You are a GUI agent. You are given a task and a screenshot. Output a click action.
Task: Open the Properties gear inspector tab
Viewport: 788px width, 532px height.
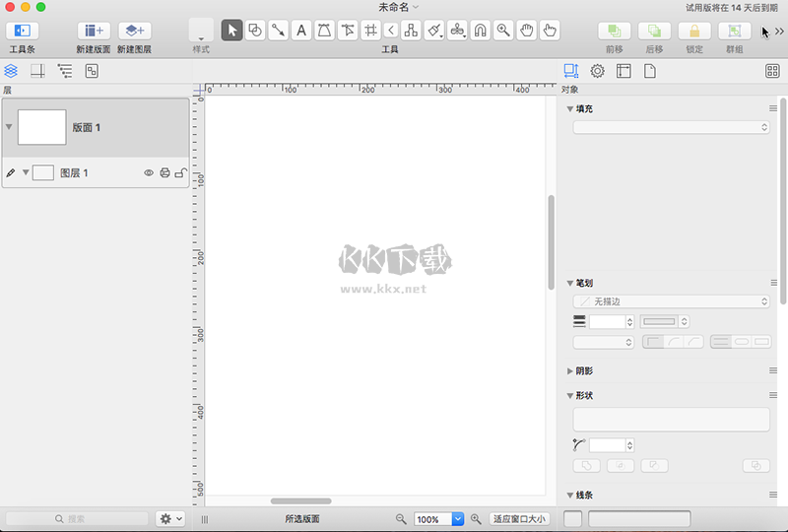click(x=597, y=71)
